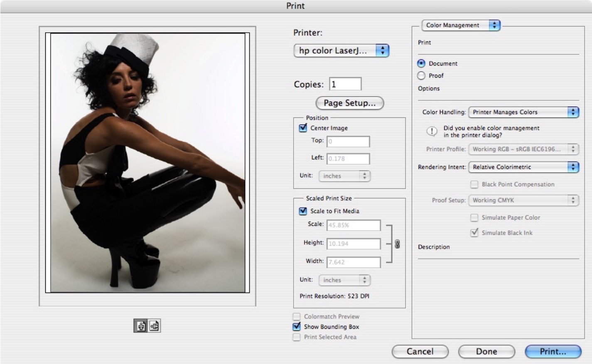Choose the Document radio button
This screenshot has width=592, height=364.
[x=421, y=64]
